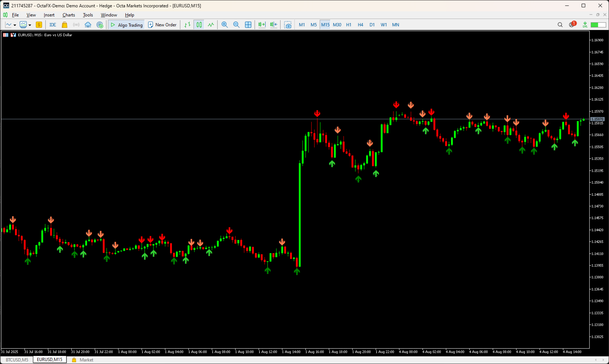Toggle chart auto scroll to latest
Screen dimensions: 609x364
[x=262, y=25]
